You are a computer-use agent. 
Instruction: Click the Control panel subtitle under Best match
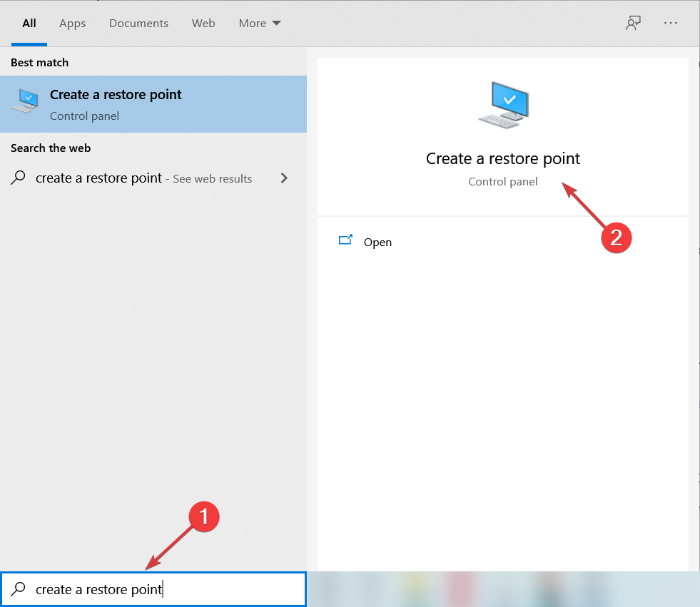pos(84,116)
